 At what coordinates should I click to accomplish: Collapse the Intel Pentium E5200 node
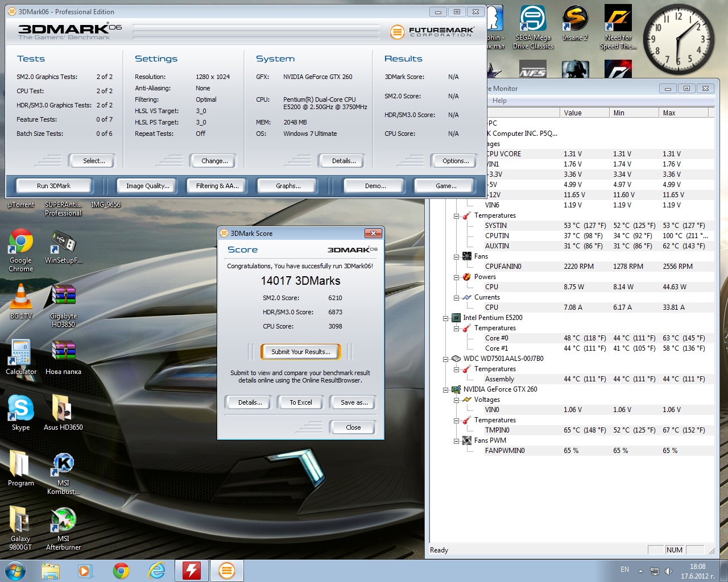pos(446,318)
